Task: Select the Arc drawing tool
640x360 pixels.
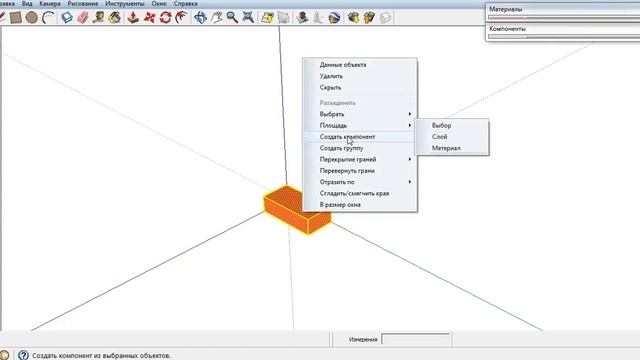Action: 48,18
